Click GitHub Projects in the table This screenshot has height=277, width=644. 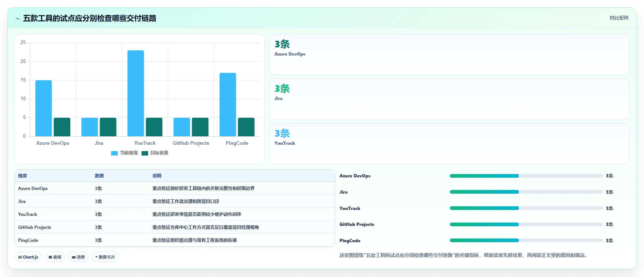(34, 227)
